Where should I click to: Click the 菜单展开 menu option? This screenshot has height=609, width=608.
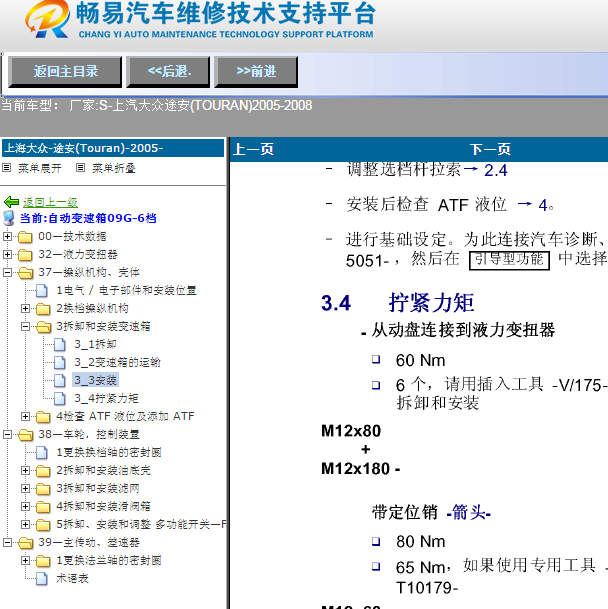(x=40, y=168)
